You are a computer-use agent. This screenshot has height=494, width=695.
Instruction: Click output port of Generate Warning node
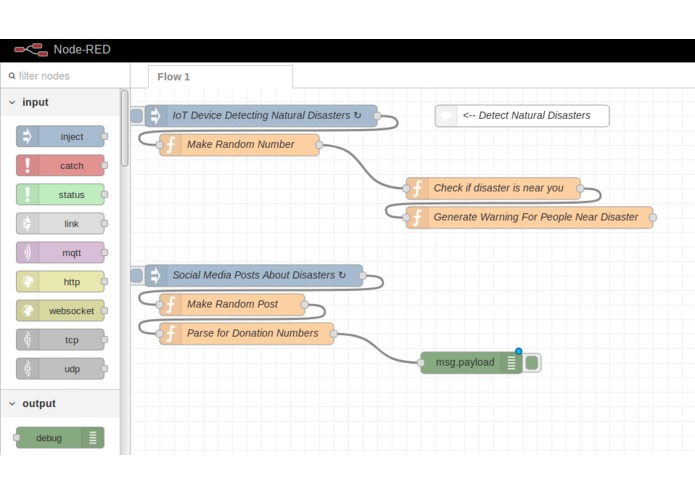pos(653,218)
